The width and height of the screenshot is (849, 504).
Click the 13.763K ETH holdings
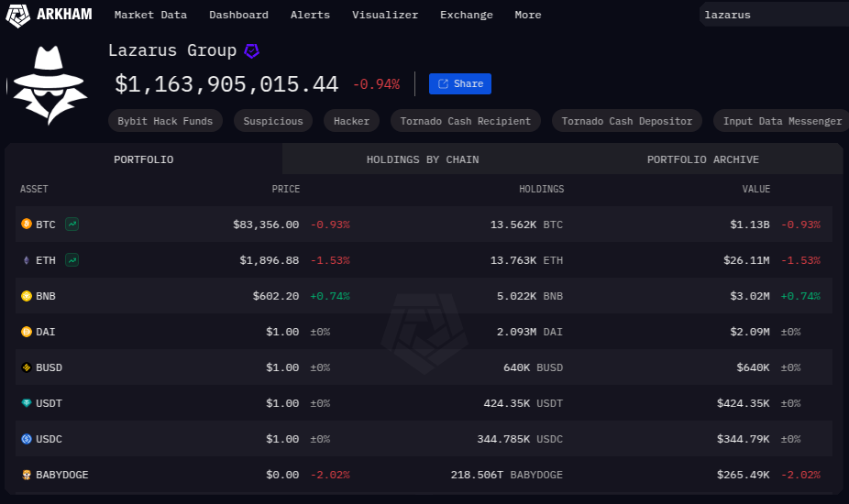526,260
